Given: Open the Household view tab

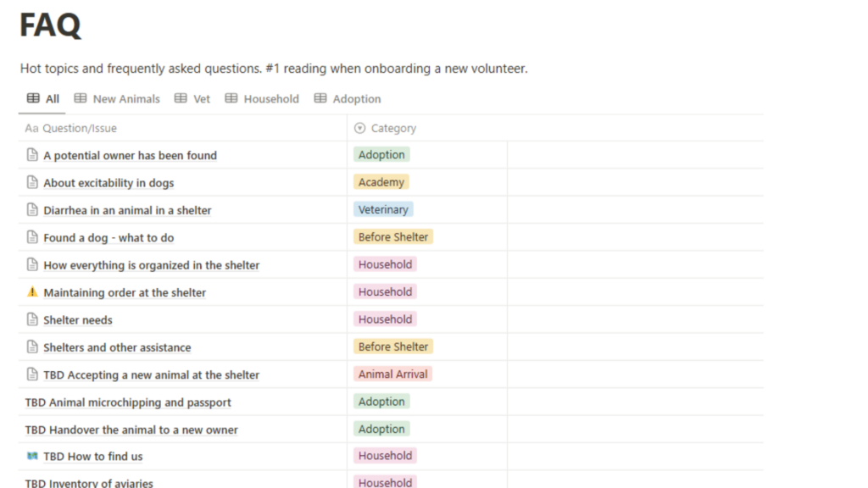Looking at the screenshot, I should [x=262, y=98].
